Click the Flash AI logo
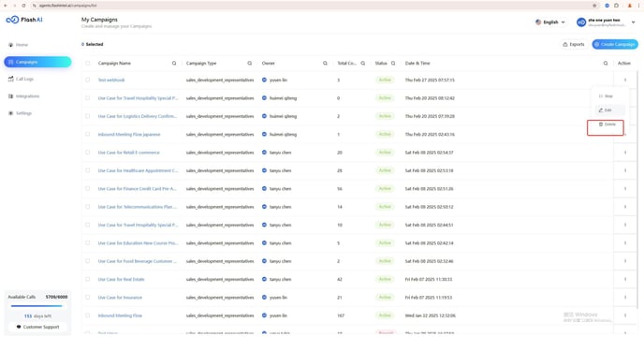The image size is (644, 337). (x=24, y=20)
